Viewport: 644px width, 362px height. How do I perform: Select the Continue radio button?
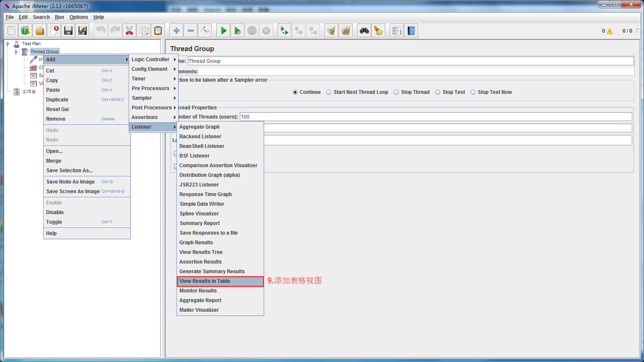click(x=295, y=92)
